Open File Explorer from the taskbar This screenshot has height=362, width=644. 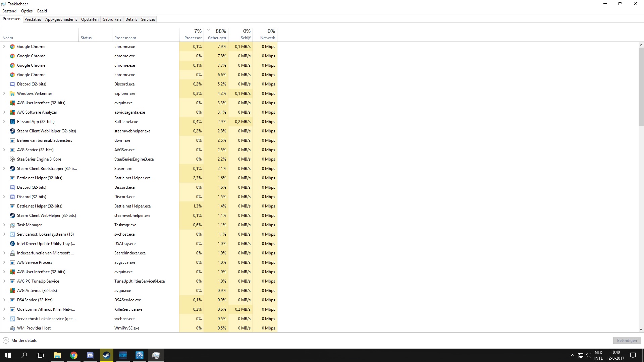(57, 355)
